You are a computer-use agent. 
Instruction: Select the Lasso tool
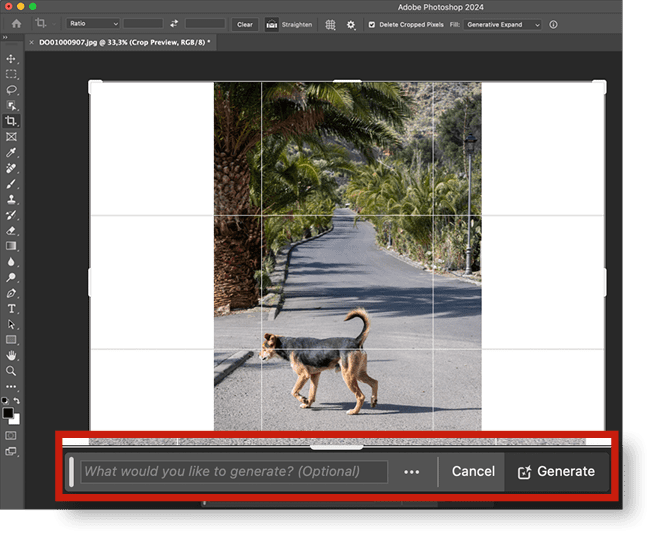tap(11, 90)
